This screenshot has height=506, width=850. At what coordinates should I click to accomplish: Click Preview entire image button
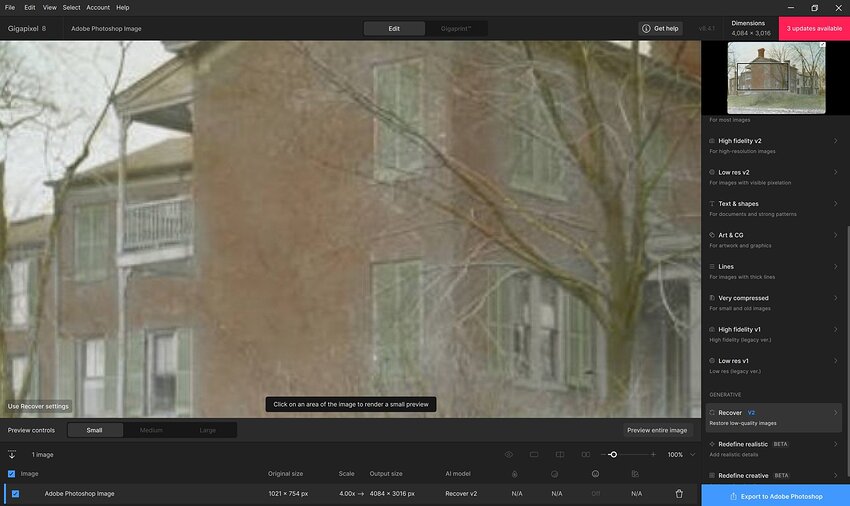657,430
